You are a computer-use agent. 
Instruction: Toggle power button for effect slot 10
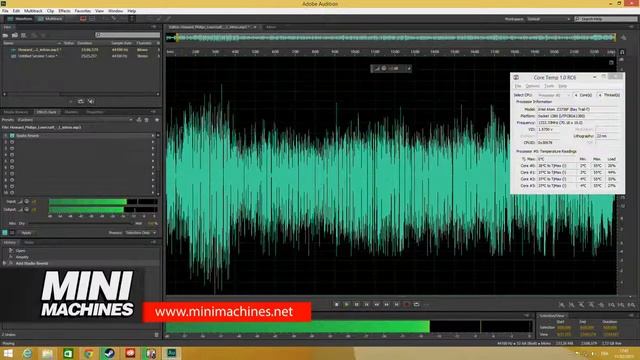tap(12, 193)
